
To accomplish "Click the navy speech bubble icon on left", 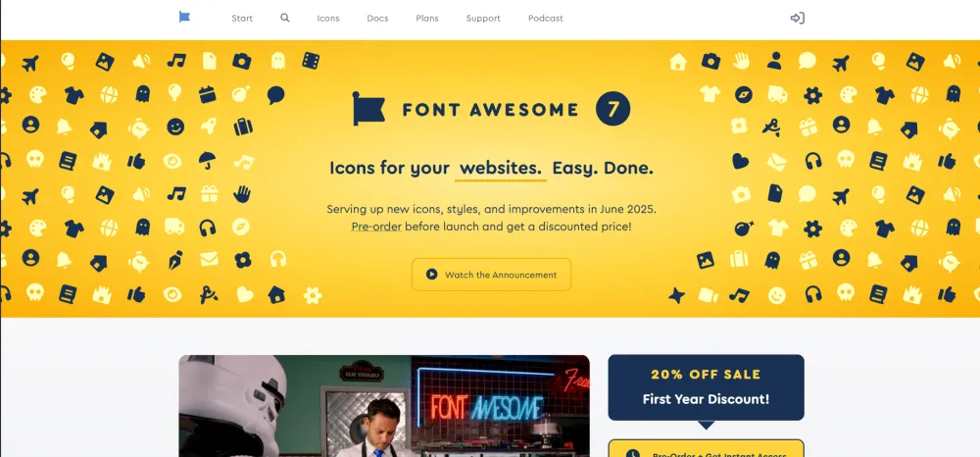I will pyautogui.click(x=275, y=95).
